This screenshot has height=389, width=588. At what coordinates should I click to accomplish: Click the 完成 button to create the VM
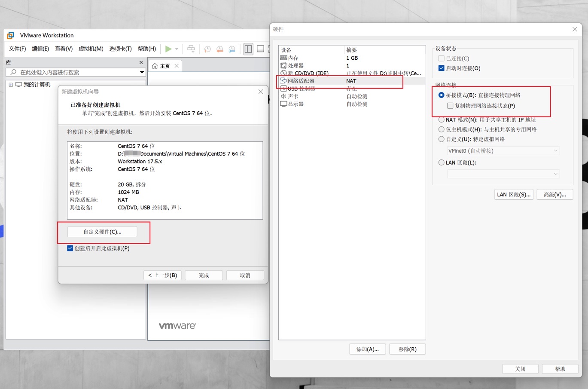click(204, 275)
